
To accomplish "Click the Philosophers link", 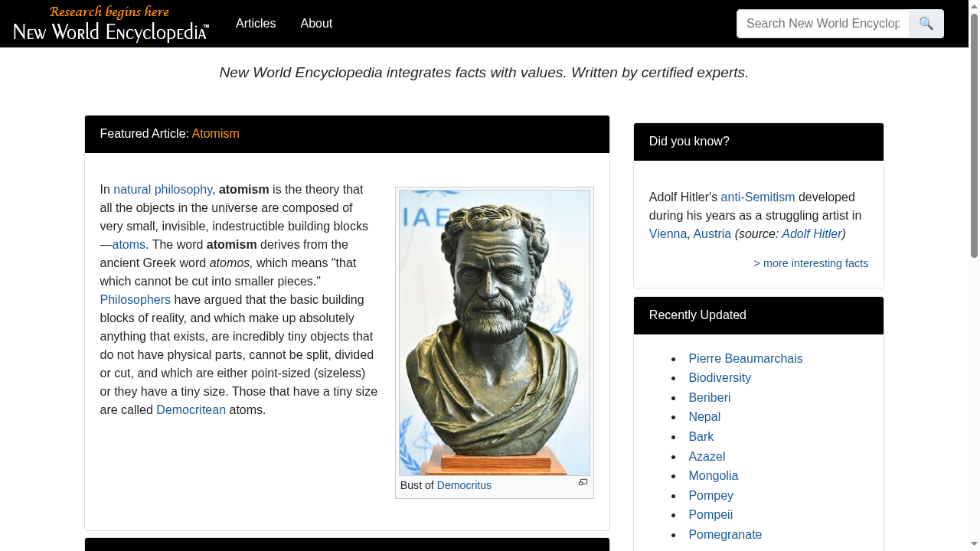I will pyautogui.click(x=135, y=299).
